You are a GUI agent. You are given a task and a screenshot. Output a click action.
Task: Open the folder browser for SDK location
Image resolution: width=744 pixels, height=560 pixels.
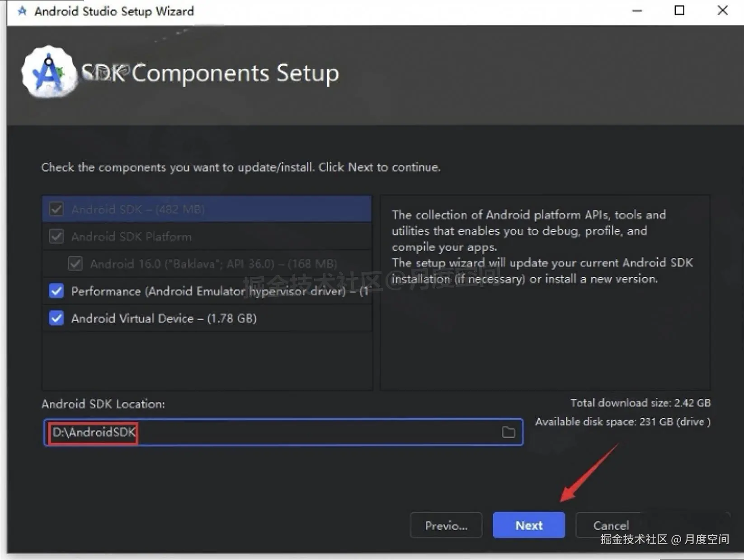pyautogui.click(x=508, y=432)
